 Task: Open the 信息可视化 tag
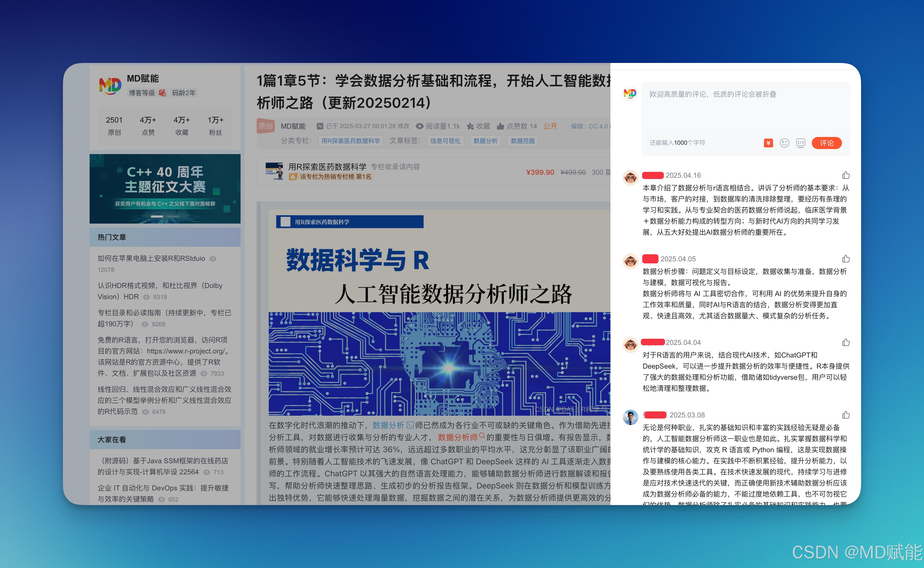point(445,141)
